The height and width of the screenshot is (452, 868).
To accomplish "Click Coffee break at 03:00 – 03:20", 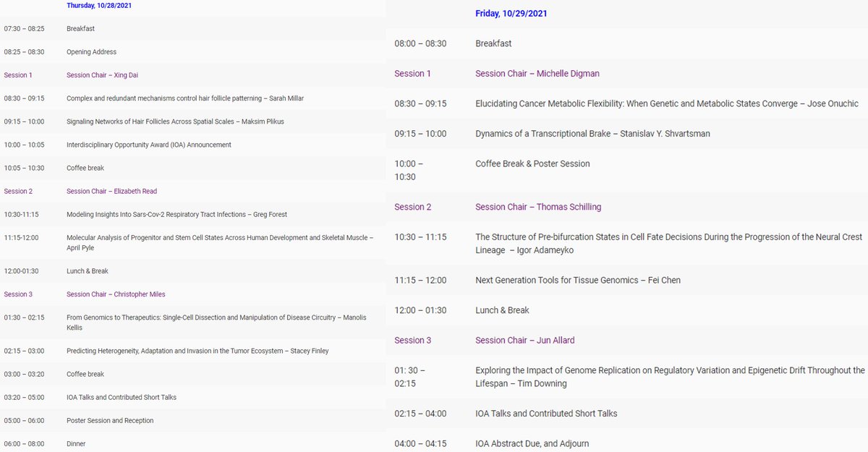I will (x=85, y=374).
